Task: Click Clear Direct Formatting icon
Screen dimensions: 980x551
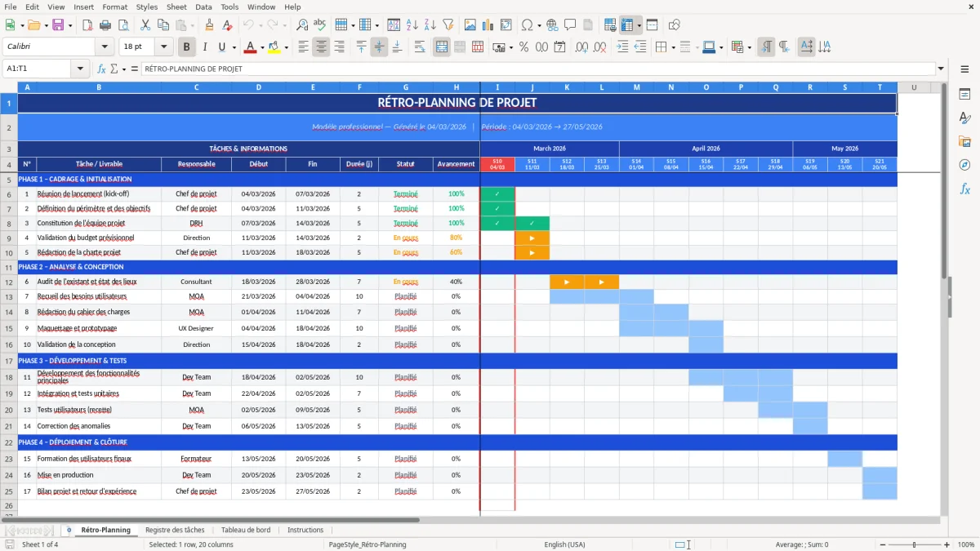Action: 227,25
